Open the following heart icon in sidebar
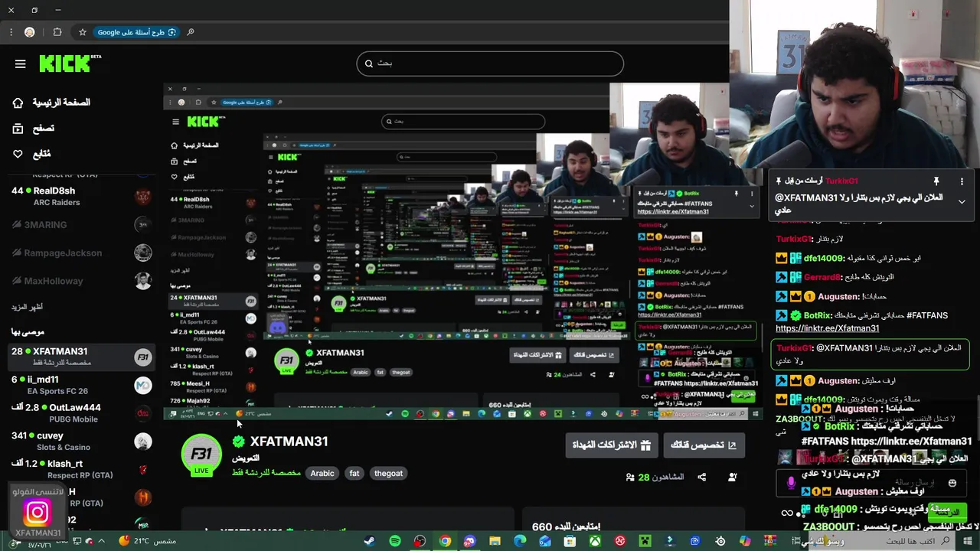 pos(18,154)
